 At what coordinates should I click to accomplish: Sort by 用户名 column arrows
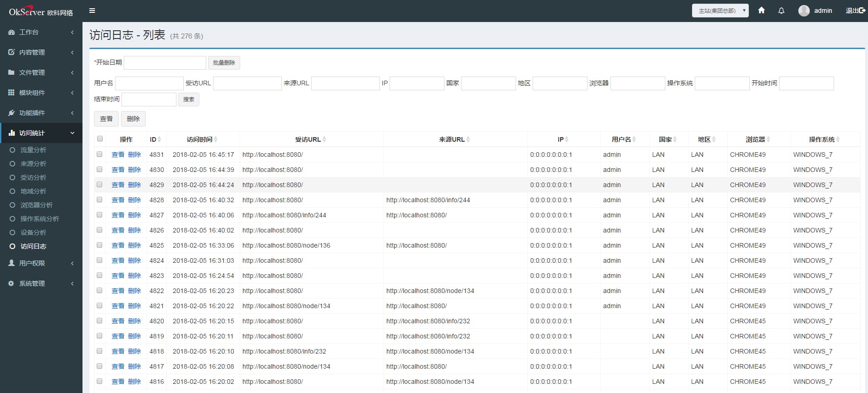pos(634,139)
